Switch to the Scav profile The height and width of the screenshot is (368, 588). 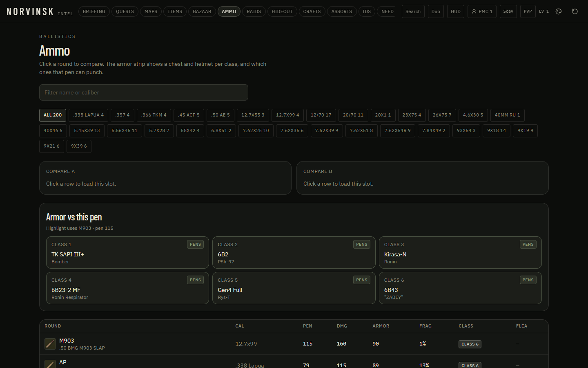pos(508,11)
